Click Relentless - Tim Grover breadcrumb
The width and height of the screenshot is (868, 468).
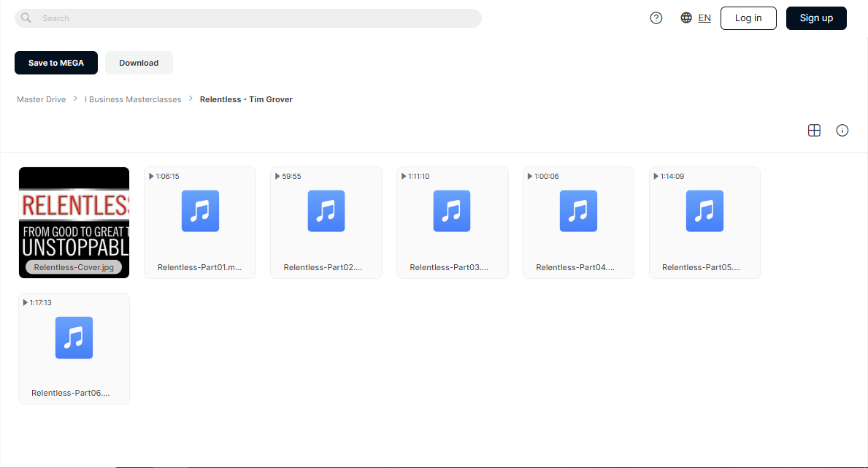coord(246,99)
